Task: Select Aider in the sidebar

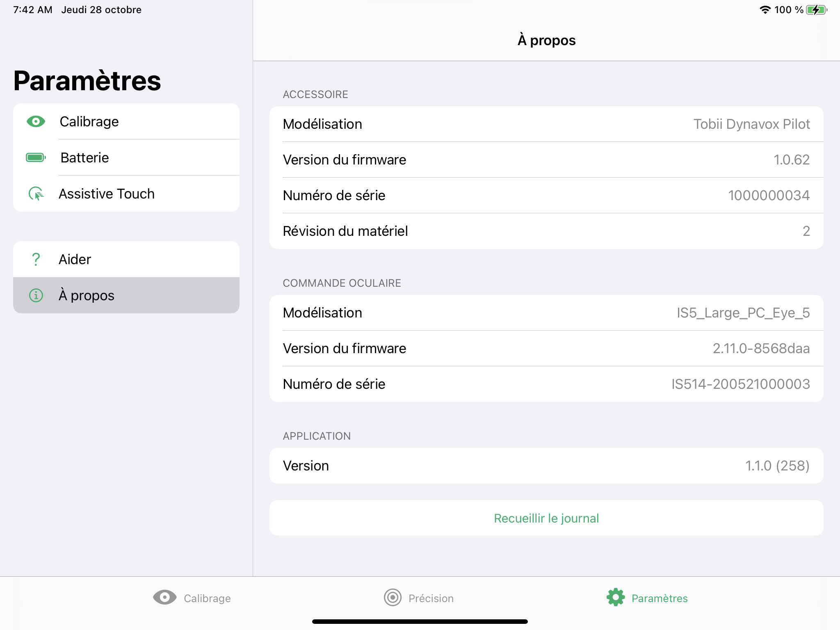Action: 126,259
